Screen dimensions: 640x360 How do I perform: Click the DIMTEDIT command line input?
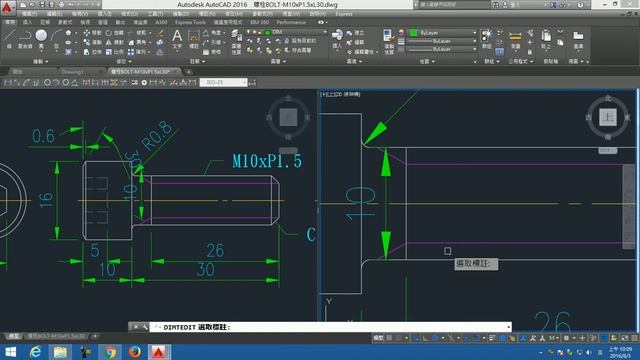point(331,327)
